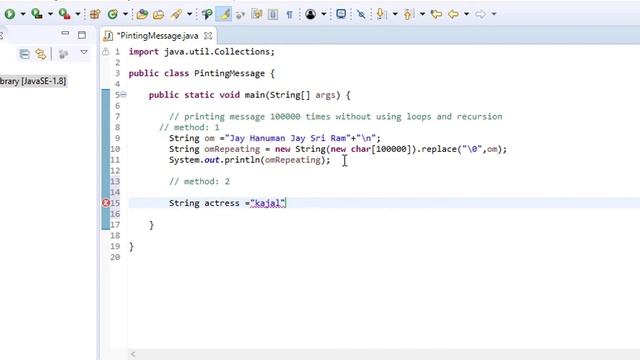Jump to Previous Annotation up arrow
The width and height of the screenshot is (640, 360).
pyautogui.click(x=408, y=14)
